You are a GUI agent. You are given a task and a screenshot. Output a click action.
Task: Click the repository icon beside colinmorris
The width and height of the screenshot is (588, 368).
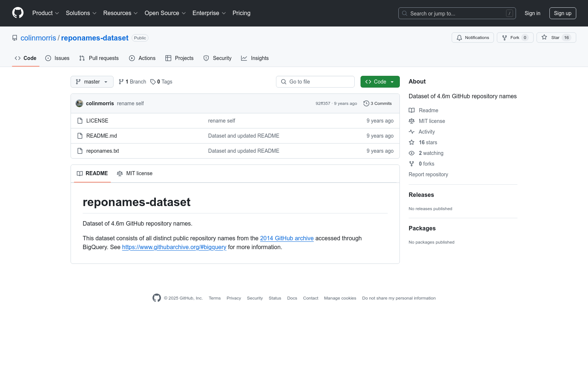[x=15, y=38]
